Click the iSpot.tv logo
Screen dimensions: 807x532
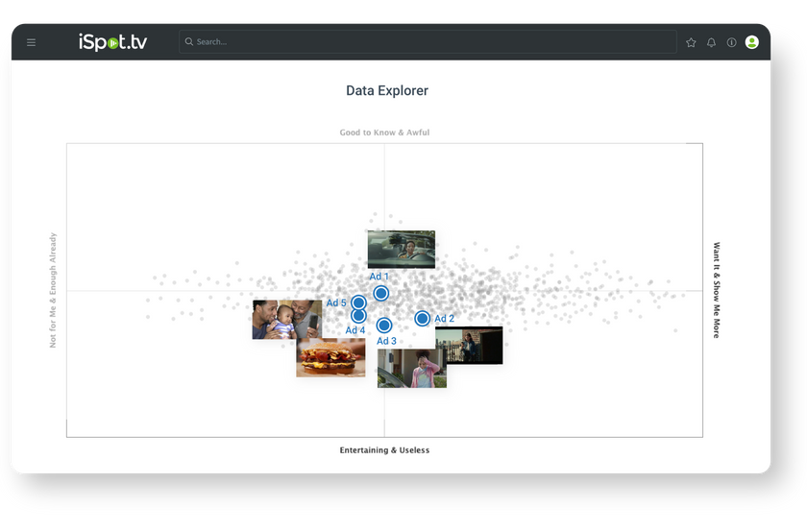(112, 42)
